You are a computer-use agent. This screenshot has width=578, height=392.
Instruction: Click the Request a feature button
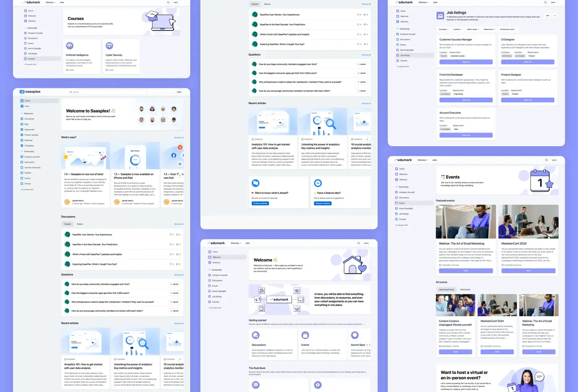pos(323,204)
